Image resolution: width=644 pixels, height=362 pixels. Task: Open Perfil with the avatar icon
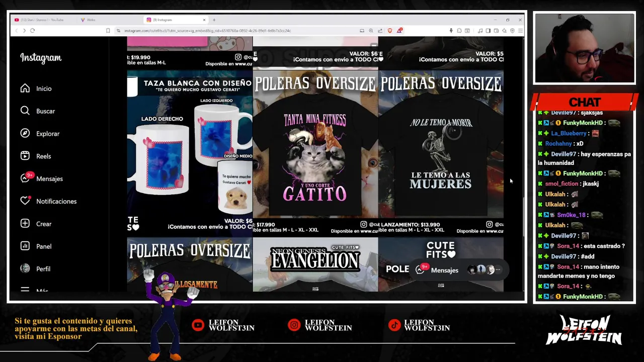tap(36, 269)
